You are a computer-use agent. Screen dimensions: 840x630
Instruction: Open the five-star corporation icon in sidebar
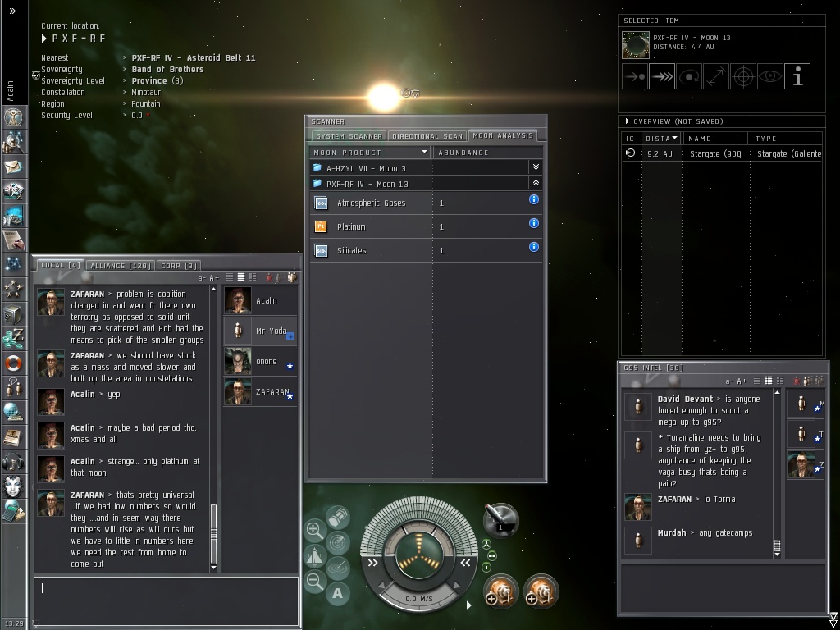13,290
